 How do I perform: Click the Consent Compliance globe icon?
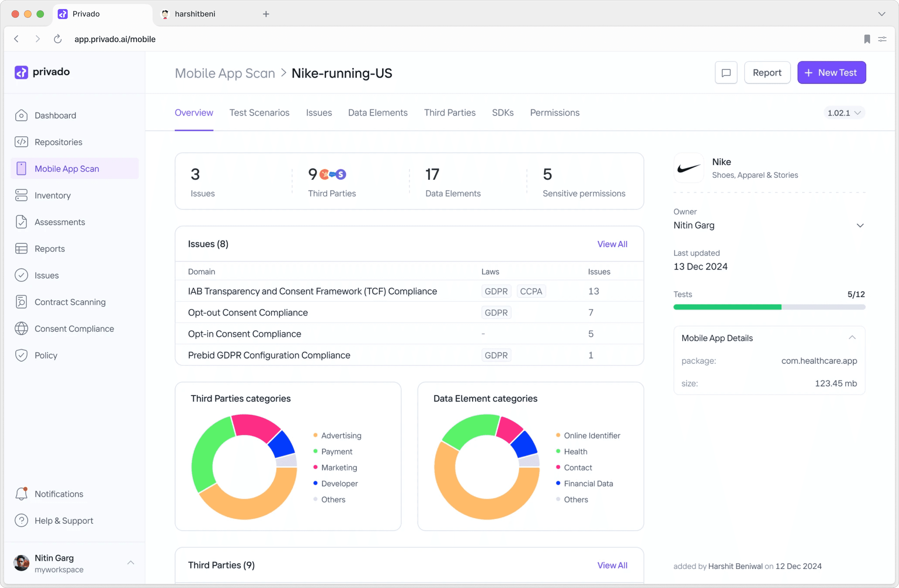pos(21,329)
